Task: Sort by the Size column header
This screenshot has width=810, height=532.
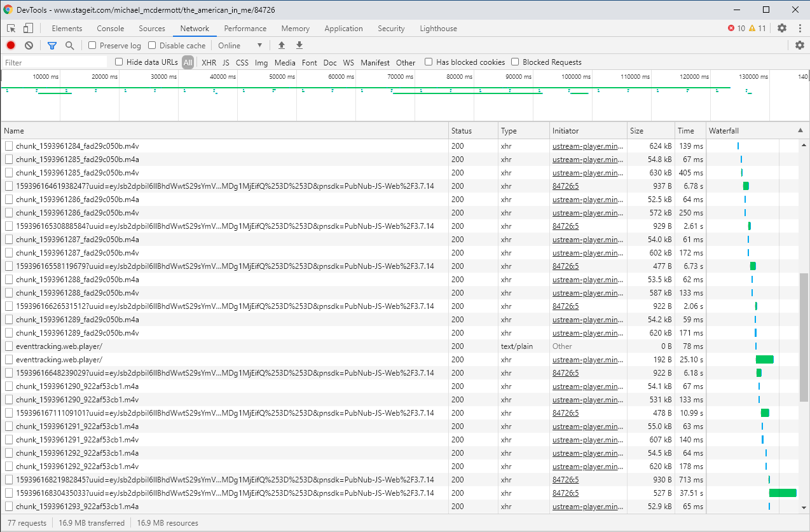Action: (x=651, y=130)
